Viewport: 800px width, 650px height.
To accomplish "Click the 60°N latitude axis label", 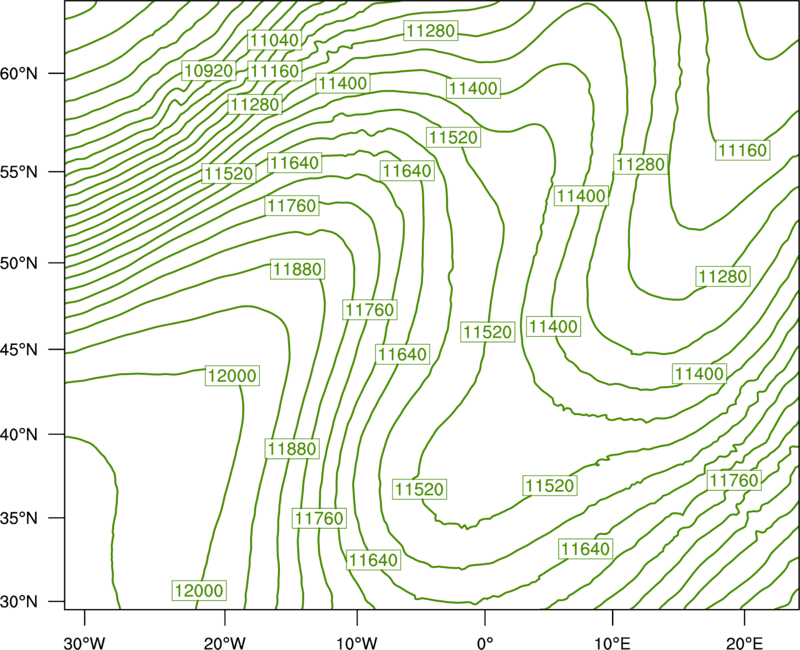I will (21, 73).
